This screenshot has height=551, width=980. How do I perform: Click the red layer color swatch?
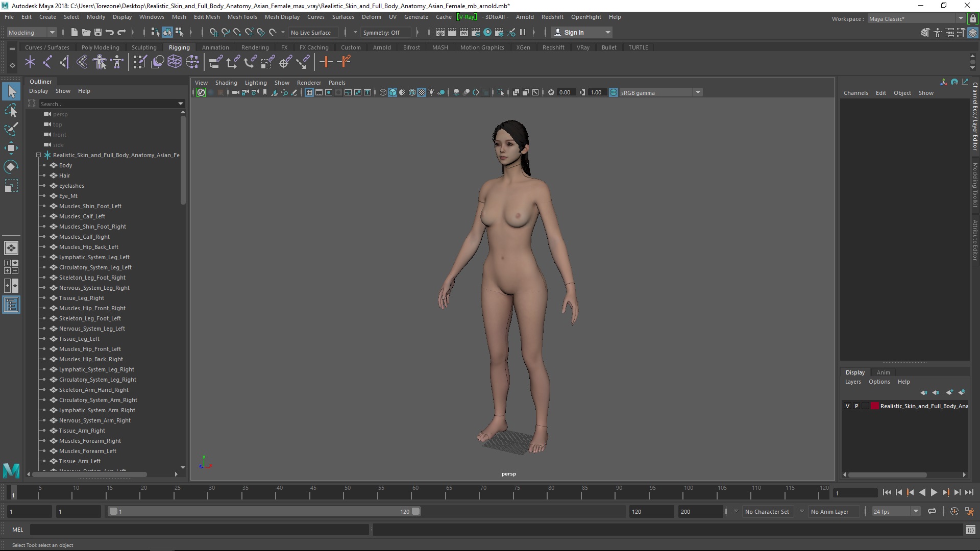click(875, 406)
